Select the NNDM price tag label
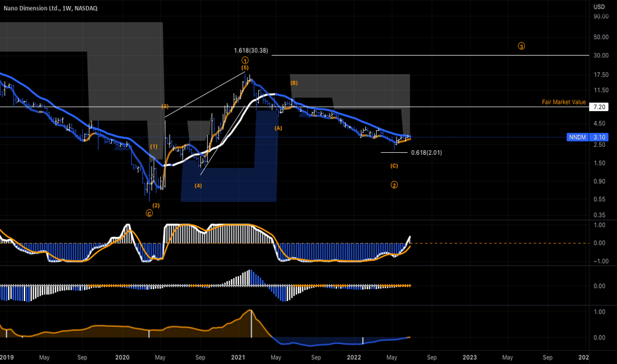Screen dimensions: 617x364 point(577,138)
